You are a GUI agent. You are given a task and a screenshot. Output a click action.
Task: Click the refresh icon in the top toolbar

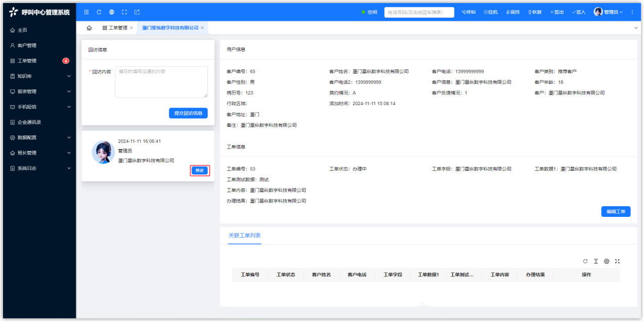tap(99, 12)
